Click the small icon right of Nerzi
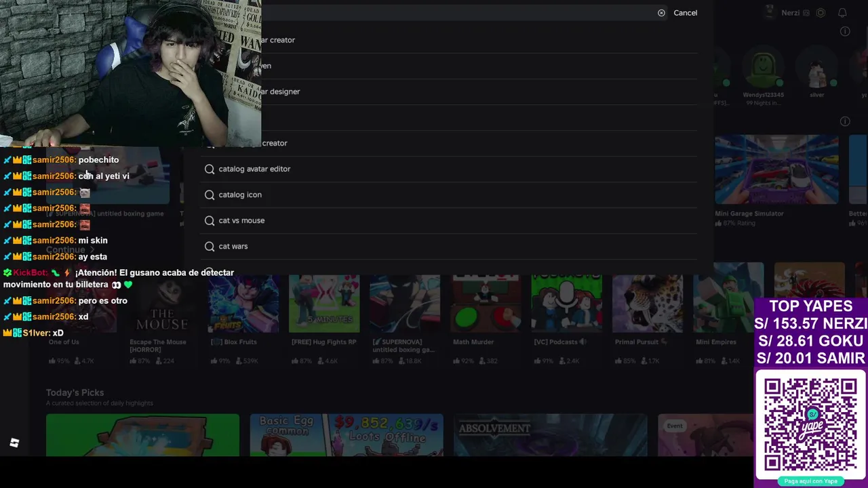The width and height of the screenshot is (868, 488). coord(806,13)
